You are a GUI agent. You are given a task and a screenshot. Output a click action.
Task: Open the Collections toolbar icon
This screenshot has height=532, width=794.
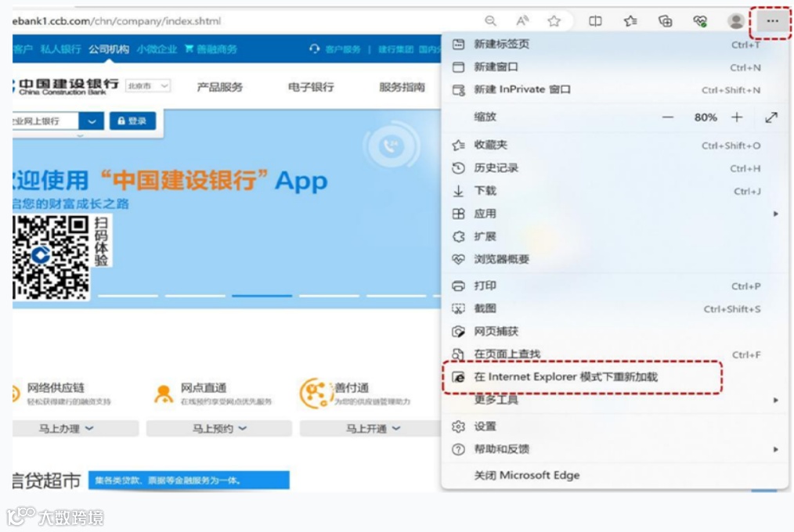pos(665,21)
